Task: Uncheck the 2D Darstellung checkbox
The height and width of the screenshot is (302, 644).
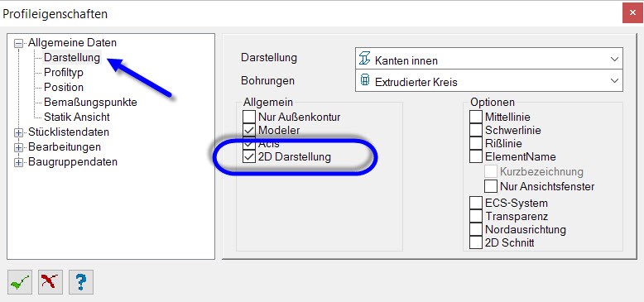Action: point(249,156)
